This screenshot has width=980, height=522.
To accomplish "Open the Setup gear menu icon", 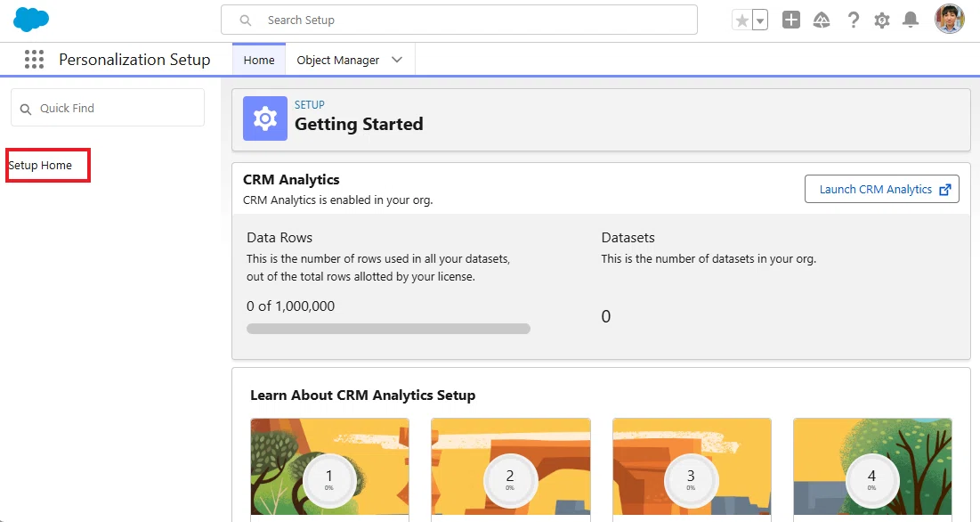I will (x=882, y=20).
